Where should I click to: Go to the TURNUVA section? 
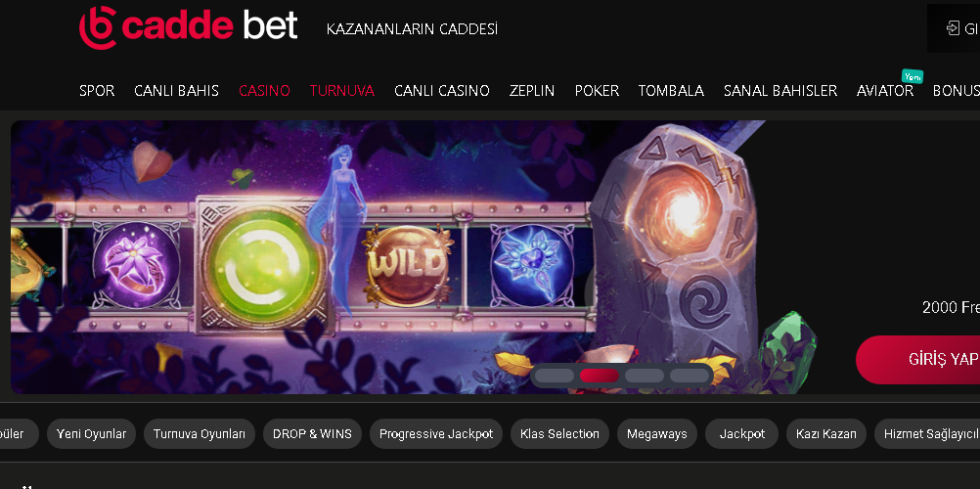tap(342, 91)
